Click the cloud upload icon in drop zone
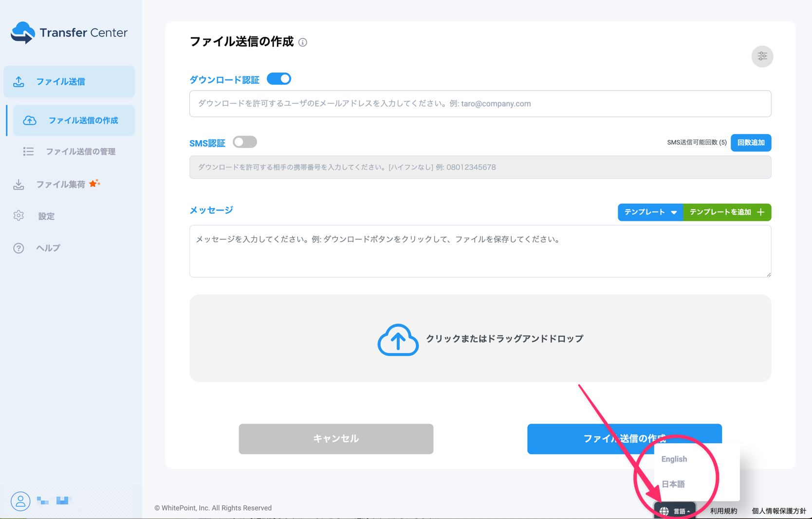This screenshot has width=812, height=519. (x=398, y=339)
